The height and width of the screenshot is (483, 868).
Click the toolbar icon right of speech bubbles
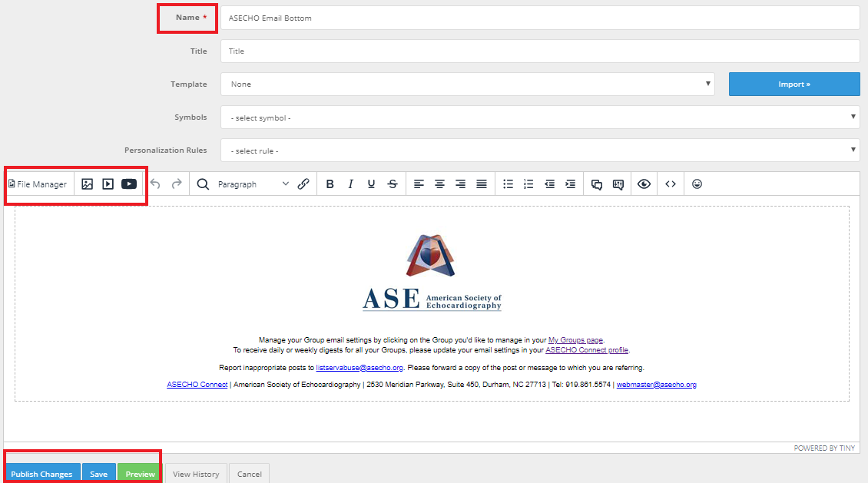618,184
